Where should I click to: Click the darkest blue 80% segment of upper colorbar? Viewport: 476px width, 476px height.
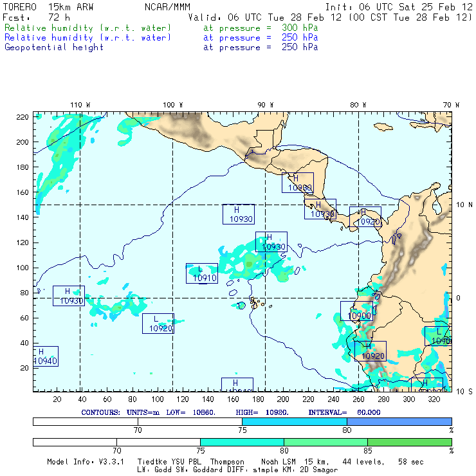(399, 421)
